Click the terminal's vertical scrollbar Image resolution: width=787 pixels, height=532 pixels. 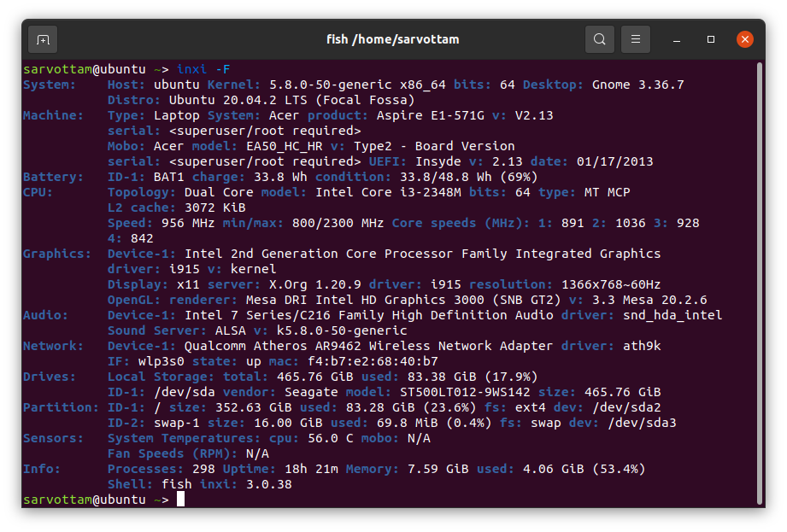coord(760,282)
